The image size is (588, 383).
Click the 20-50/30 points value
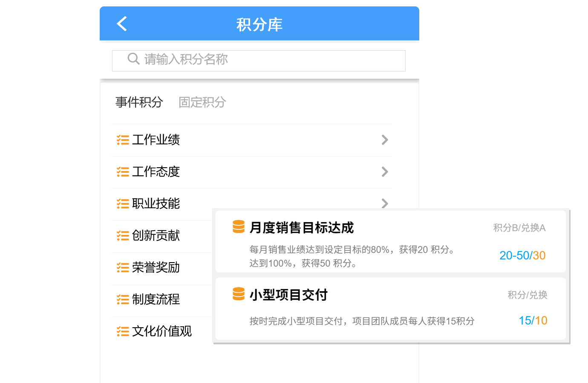(x=522, y=255)
